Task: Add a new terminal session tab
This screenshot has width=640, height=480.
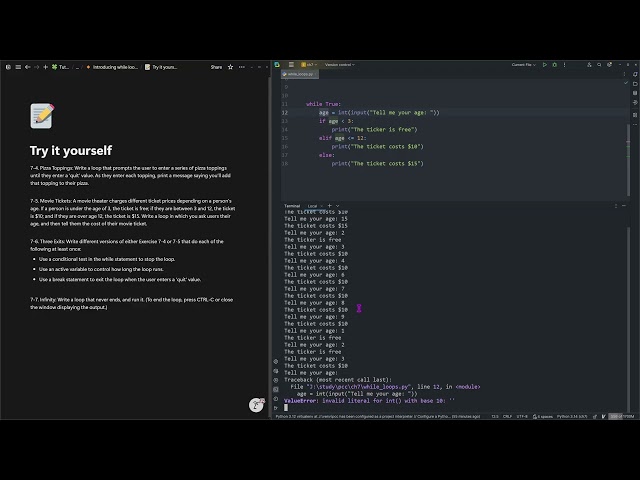Action: coord(329,206)
